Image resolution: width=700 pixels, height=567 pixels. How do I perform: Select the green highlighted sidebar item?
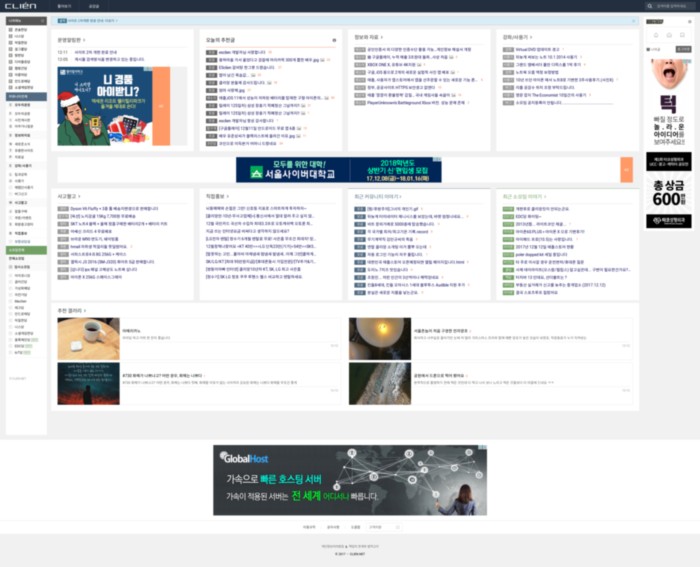pyautogui.click(x=26, y=250)
